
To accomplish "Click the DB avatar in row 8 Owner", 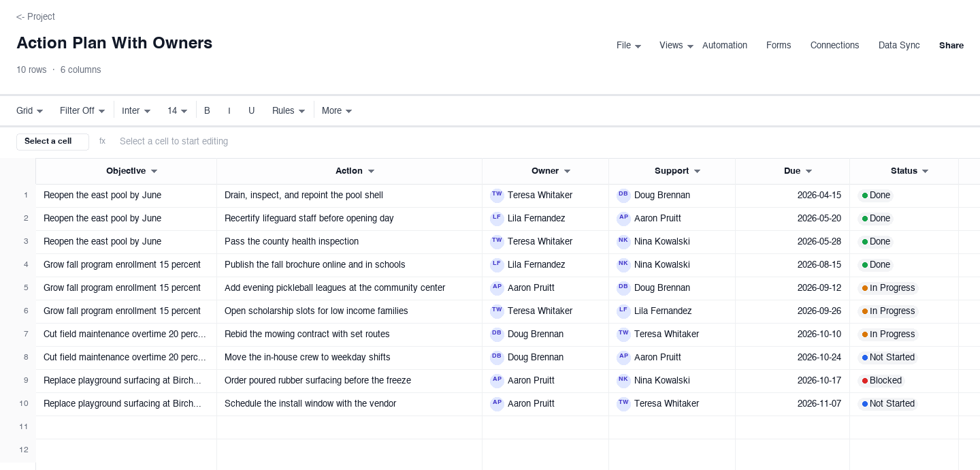I will point(497,357).
